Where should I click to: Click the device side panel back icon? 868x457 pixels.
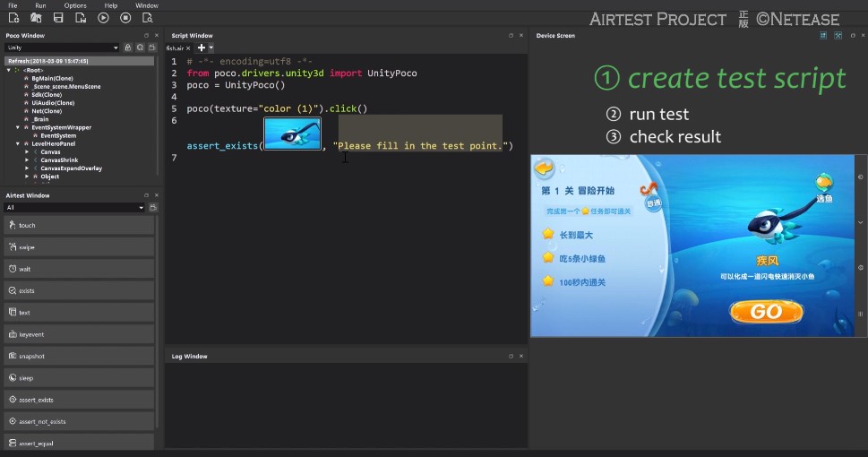(860, 177)
